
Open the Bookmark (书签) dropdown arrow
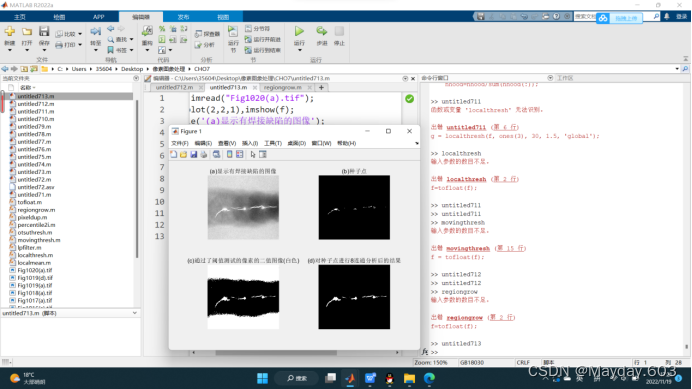(132, 50)
